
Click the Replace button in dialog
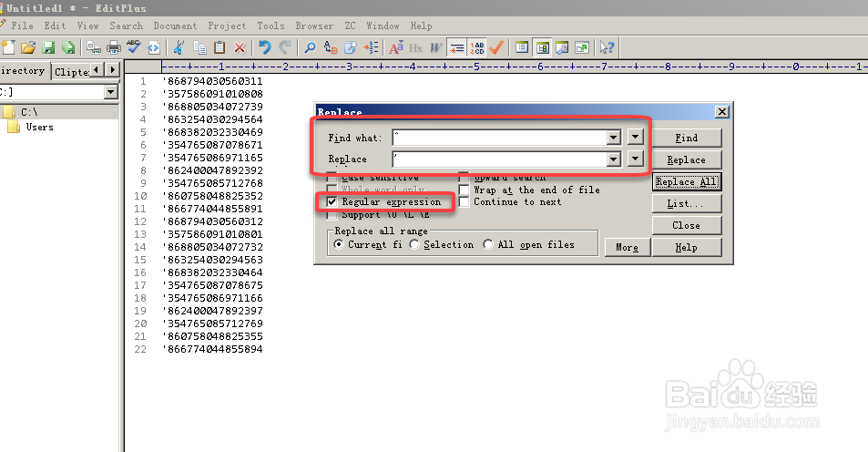pos(687,159)
